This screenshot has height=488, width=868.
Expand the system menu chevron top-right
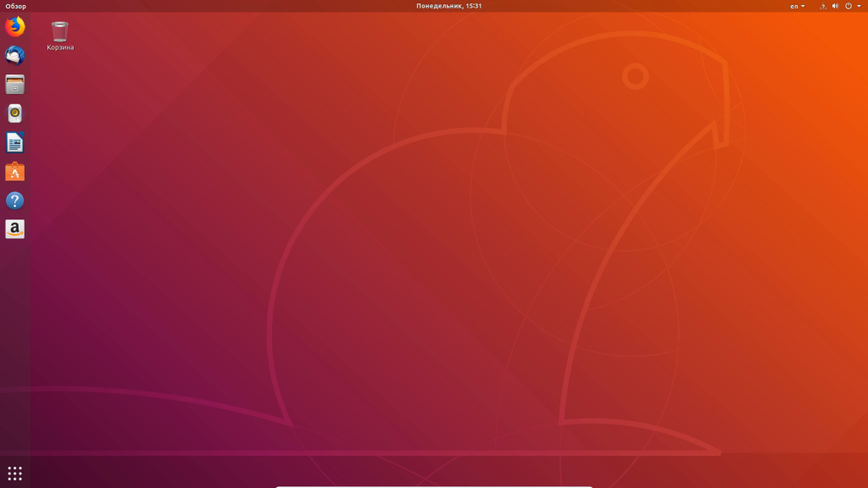coord(860,6)
